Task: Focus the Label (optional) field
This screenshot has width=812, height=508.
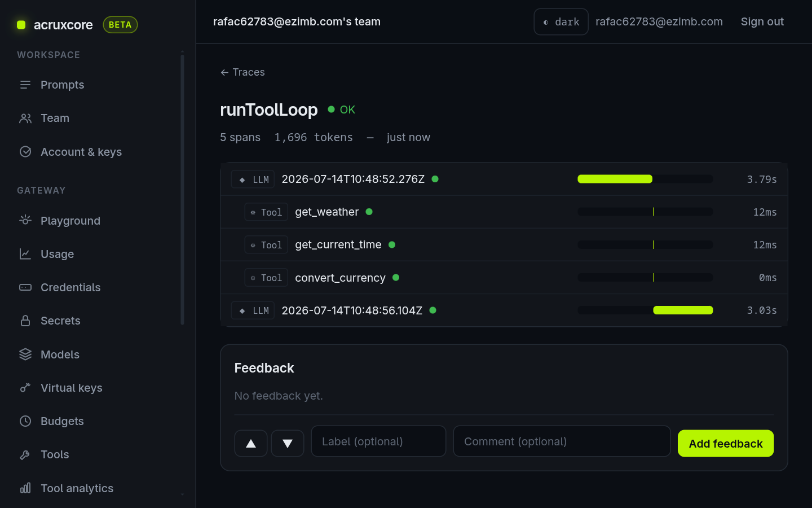Action: pyautogui.click(x=378, y=441)
